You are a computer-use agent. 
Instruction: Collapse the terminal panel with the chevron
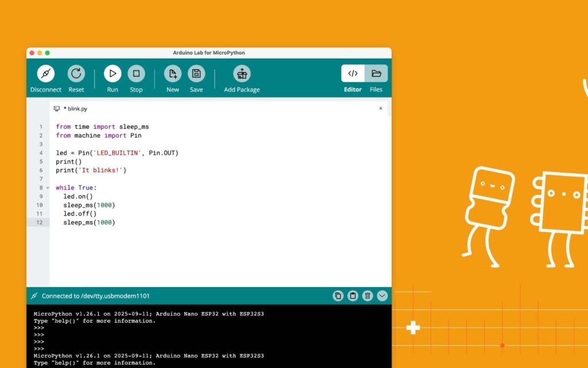coord(382,296)
